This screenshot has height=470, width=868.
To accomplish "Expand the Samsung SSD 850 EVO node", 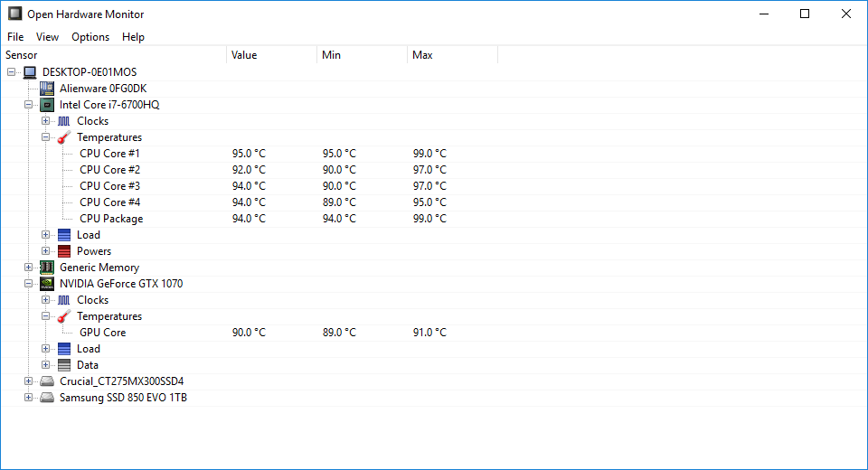I will [x=28, y=398].
